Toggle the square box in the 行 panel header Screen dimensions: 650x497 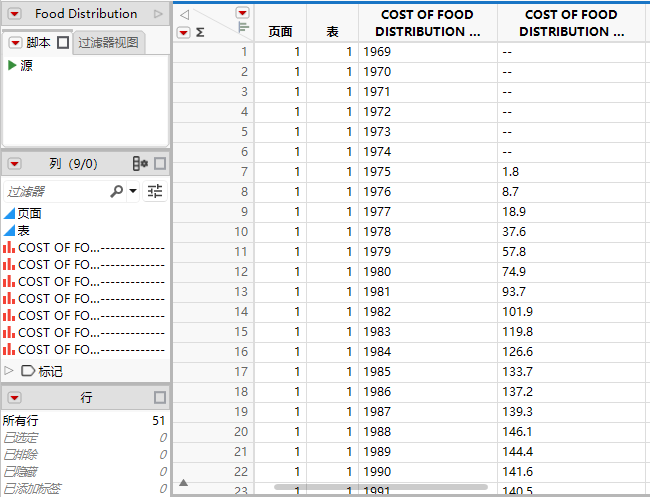click(x=160, y=398)
